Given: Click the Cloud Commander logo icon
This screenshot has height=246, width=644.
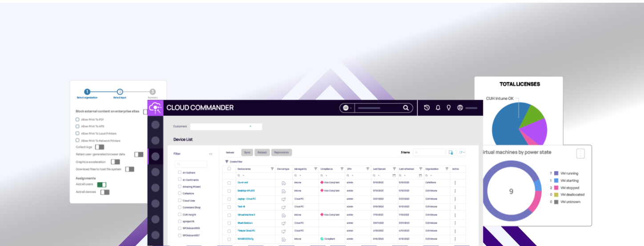Looking at the screenshot, I should click(x=155, y=108).
